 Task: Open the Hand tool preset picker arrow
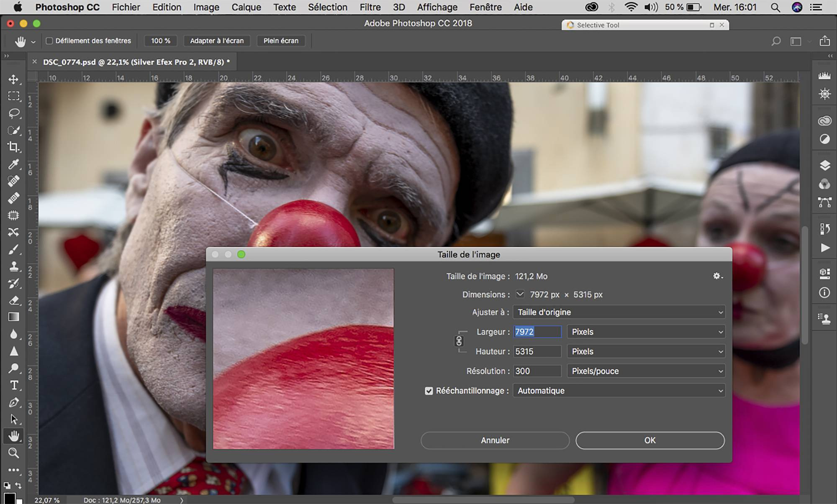point(33,42)
